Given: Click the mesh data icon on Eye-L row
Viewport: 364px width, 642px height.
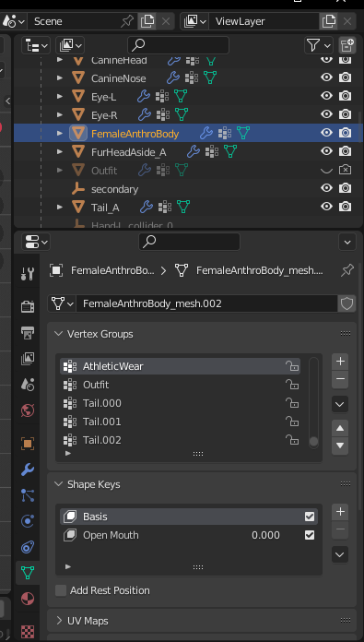Looking at the screenshot, I should [181, 96].
